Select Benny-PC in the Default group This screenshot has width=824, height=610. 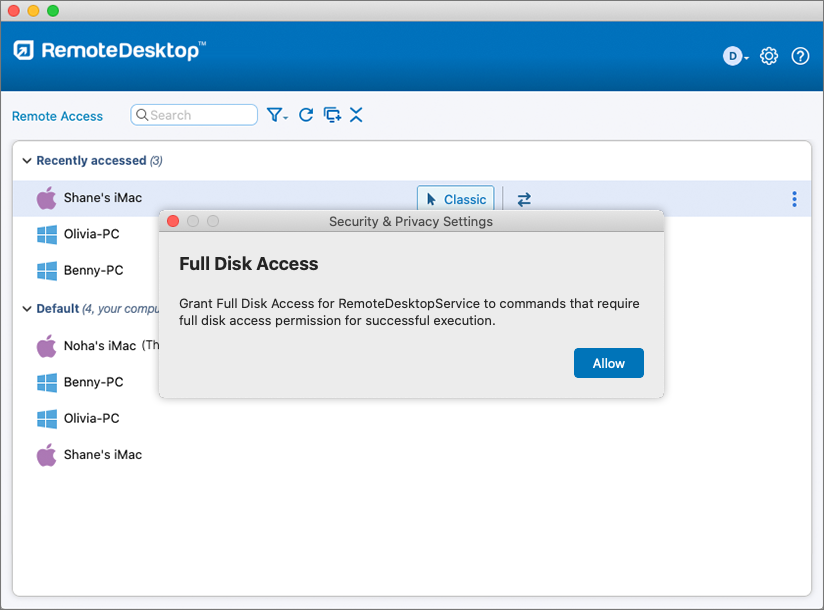coord(93,382)
